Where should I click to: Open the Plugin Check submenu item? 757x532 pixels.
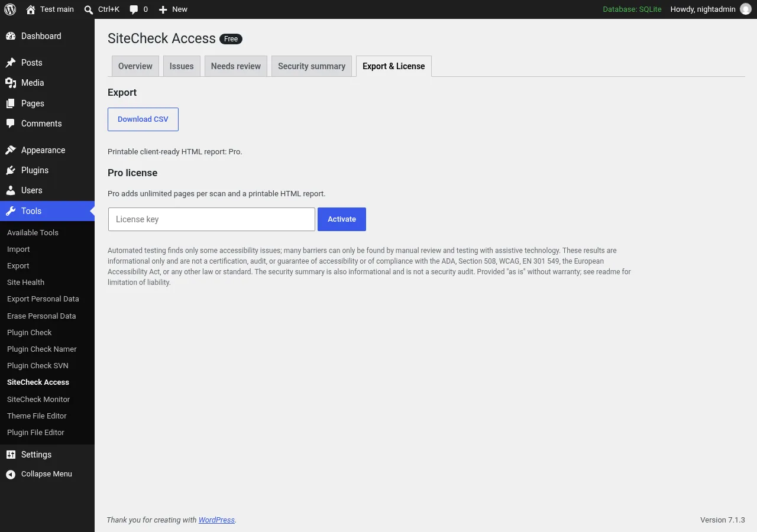coord(29,333)
